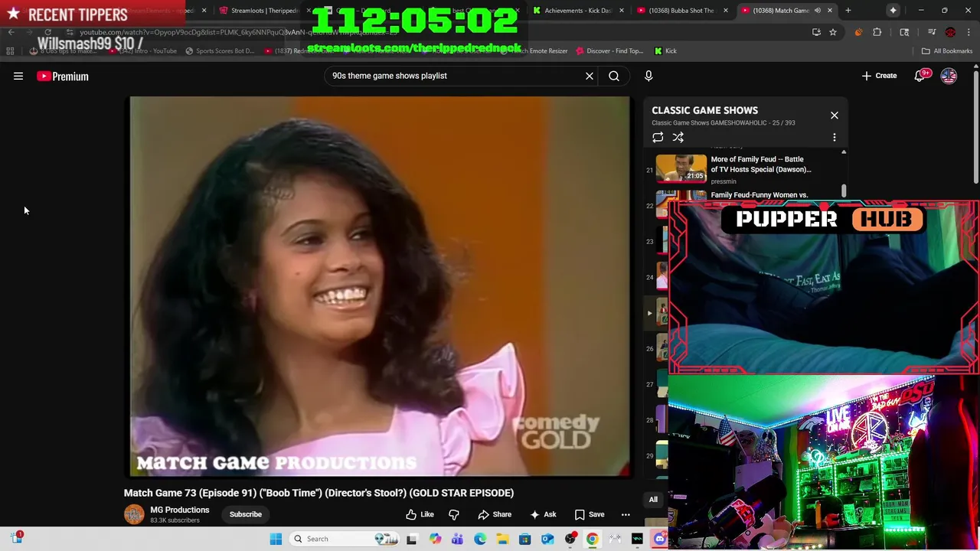Click the Match Game video player

click(380, 286)
